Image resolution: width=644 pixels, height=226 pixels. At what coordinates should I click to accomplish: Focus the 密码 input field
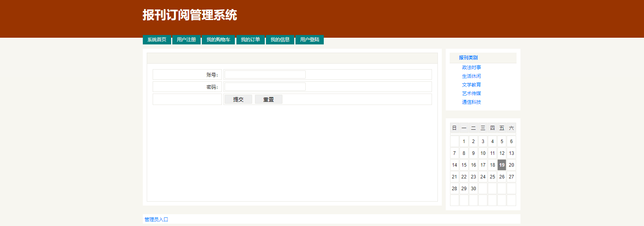click(x=265, y=87)
